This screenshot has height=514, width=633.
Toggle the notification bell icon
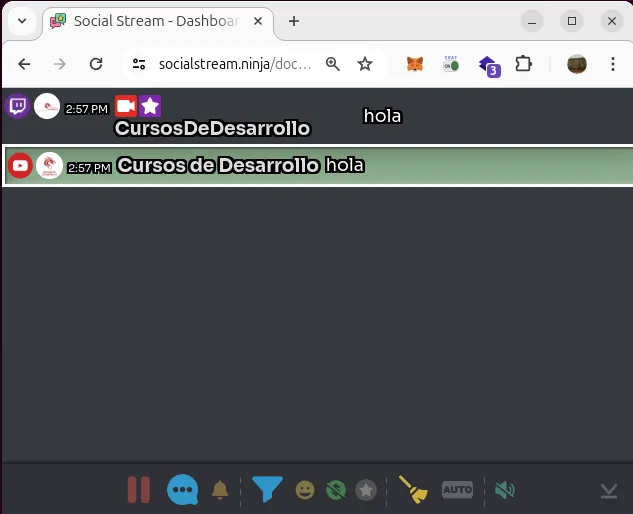pyautogui.click(x=220, y=490)
